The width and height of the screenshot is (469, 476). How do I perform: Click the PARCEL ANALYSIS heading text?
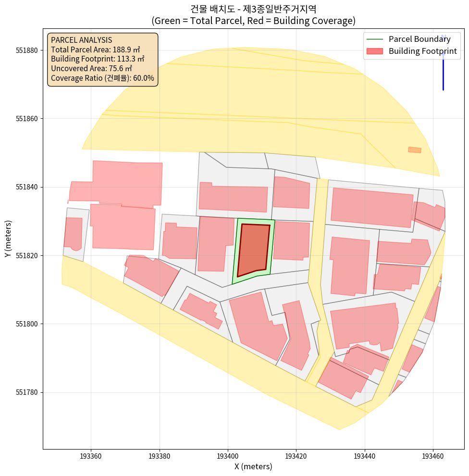(x=81, y=40)
